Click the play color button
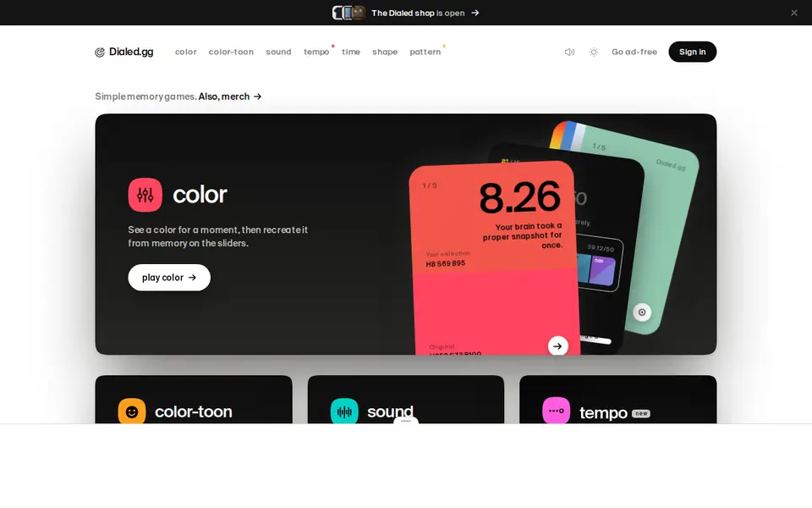This screenshot has width=812, height=508. [169, 278]
